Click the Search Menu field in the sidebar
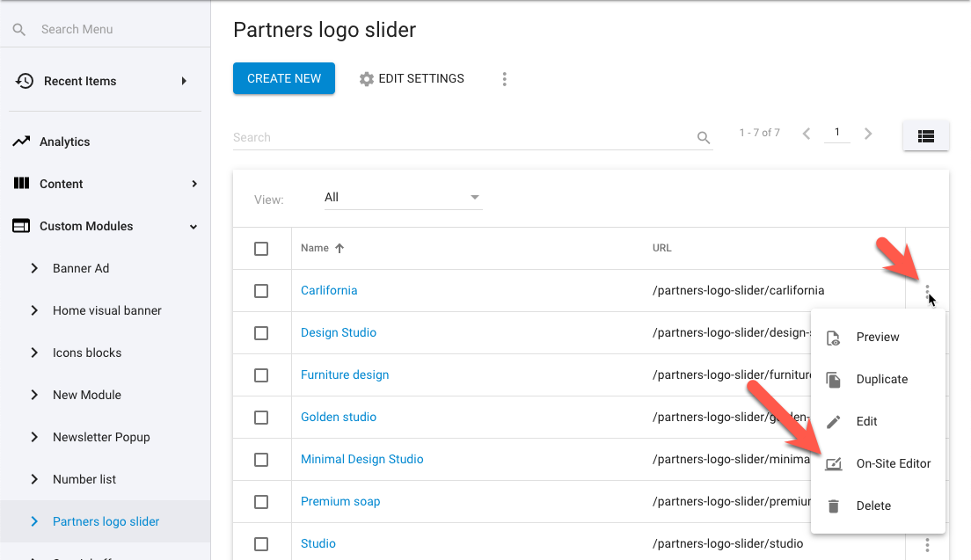The width and height of the screenshot is (971, 560). point(114,29)
